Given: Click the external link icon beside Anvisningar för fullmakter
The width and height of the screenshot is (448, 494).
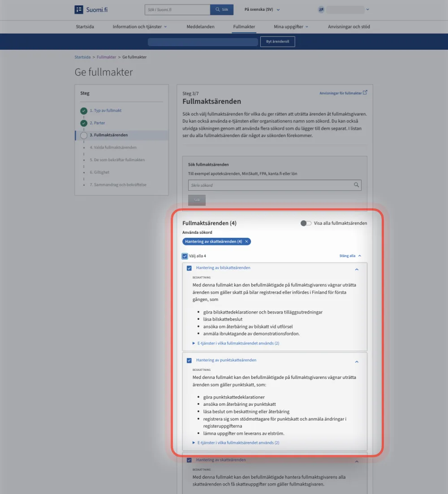Looking at the screenshot, I should coord(365,93).
